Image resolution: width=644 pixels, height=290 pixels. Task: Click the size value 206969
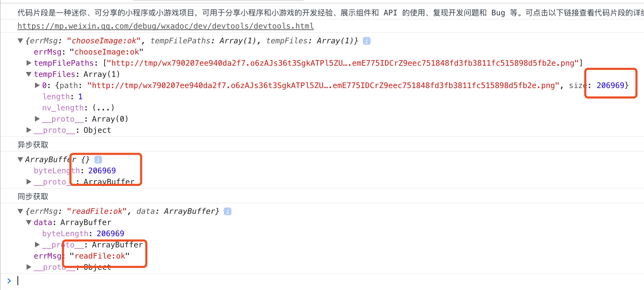[x=610, y=85]
